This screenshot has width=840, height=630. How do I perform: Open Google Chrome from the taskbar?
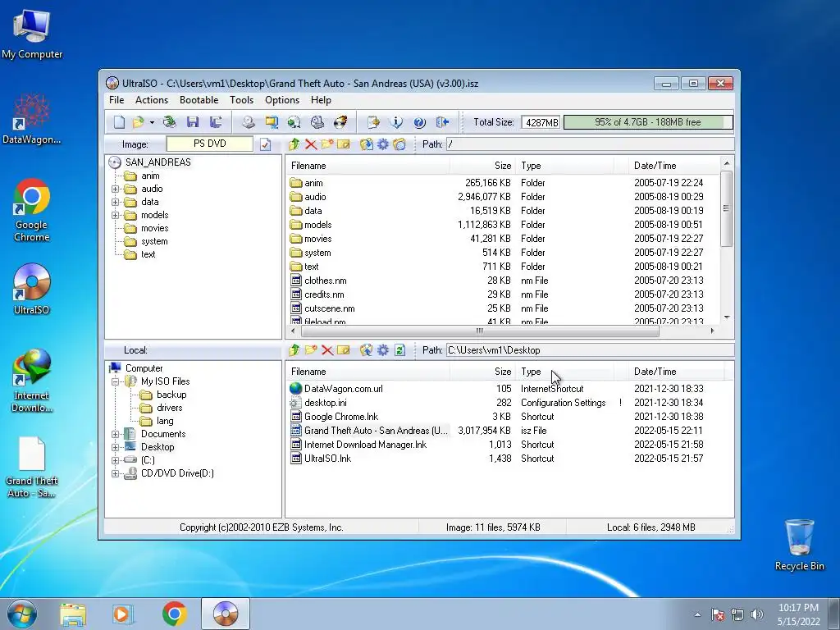click(x=175, y=614)
